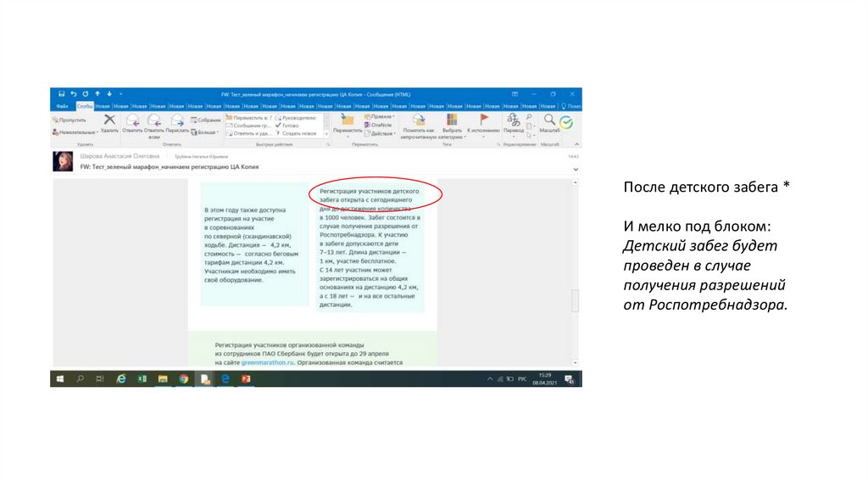The image size is (868, 487).
Task: Go to previous item with up arrow
Action: pos(97,94)
